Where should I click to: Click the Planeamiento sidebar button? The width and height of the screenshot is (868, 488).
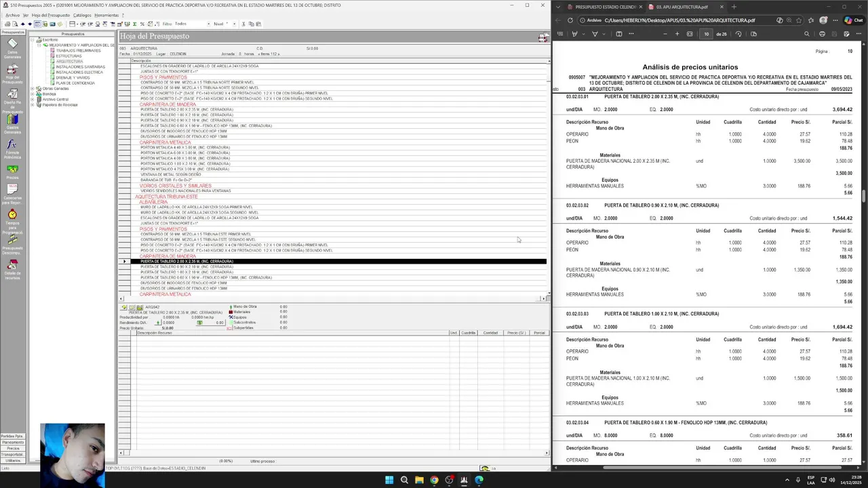click(12, 443)
